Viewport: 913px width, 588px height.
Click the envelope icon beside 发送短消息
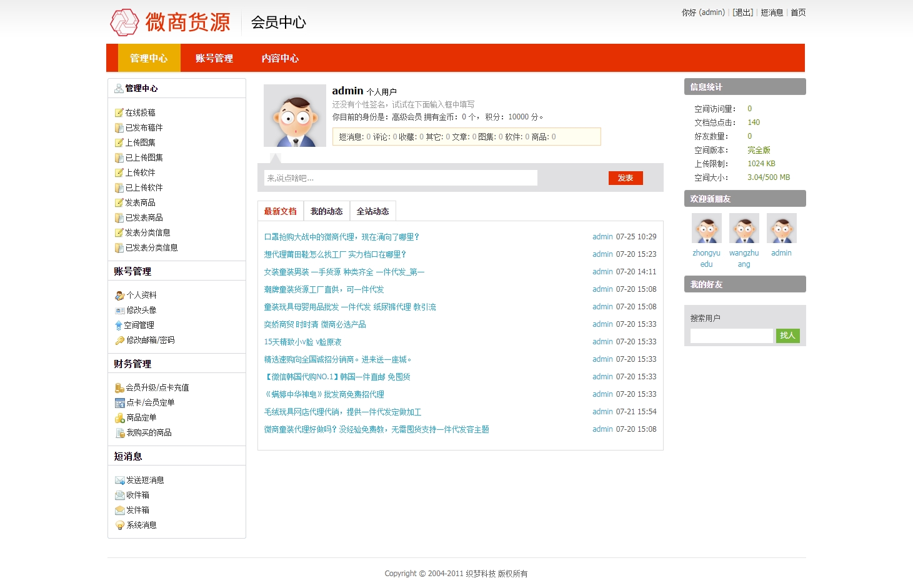point(119,480)
